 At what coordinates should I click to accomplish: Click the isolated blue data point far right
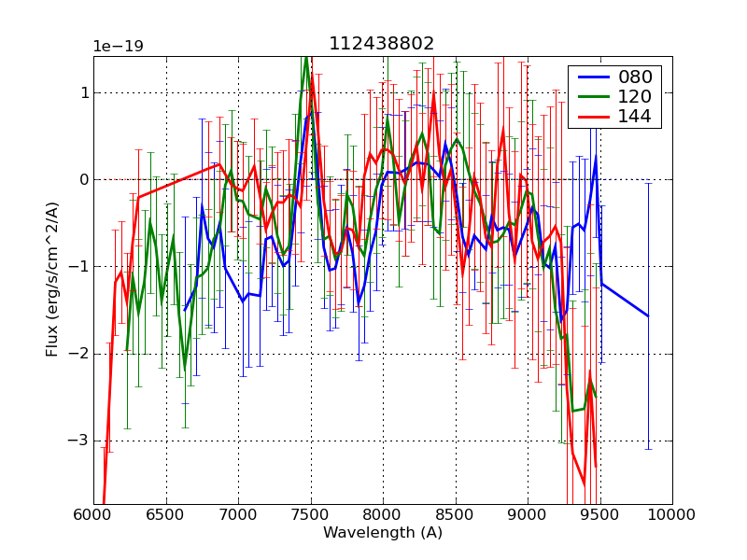648,316
